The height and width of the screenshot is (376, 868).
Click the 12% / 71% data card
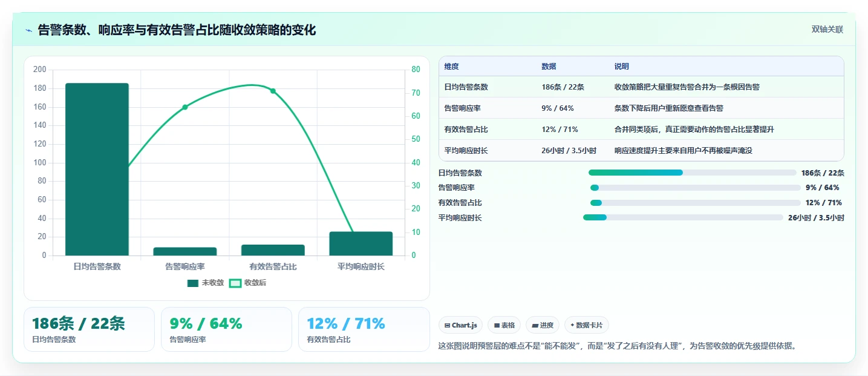click(364, 329)
